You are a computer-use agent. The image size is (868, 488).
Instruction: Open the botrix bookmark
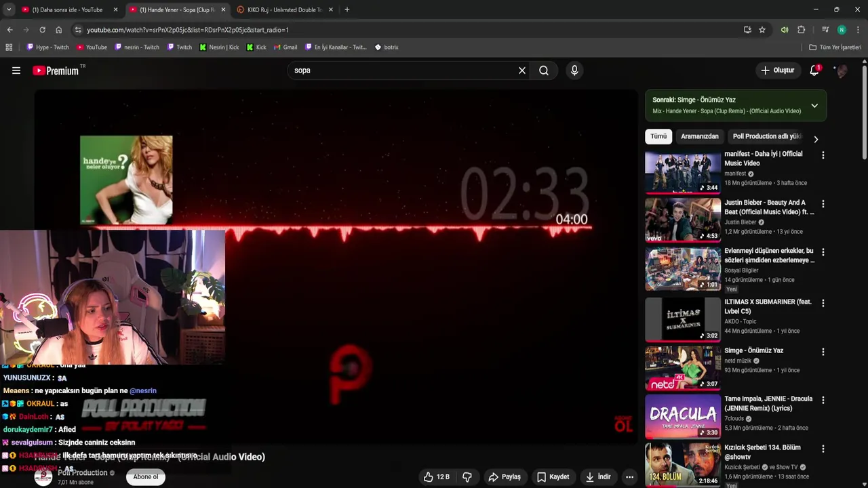[387, 47]
